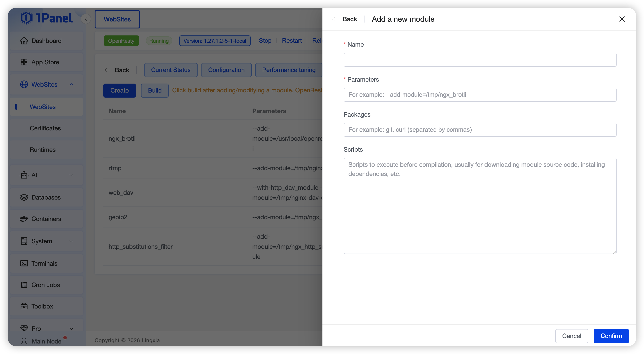Click the Cron Jobs calendar icon
The image size is (644, 354).
coord(24,285)
